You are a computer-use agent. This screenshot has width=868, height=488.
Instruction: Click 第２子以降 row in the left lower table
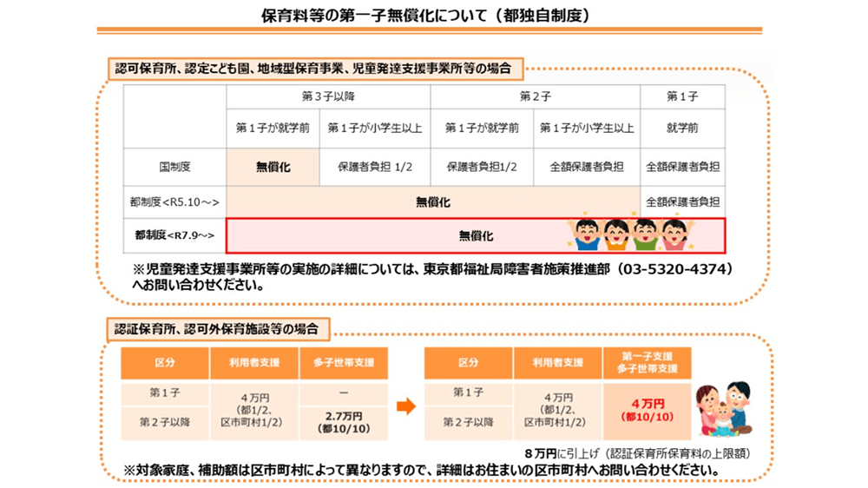pos(165,423)
